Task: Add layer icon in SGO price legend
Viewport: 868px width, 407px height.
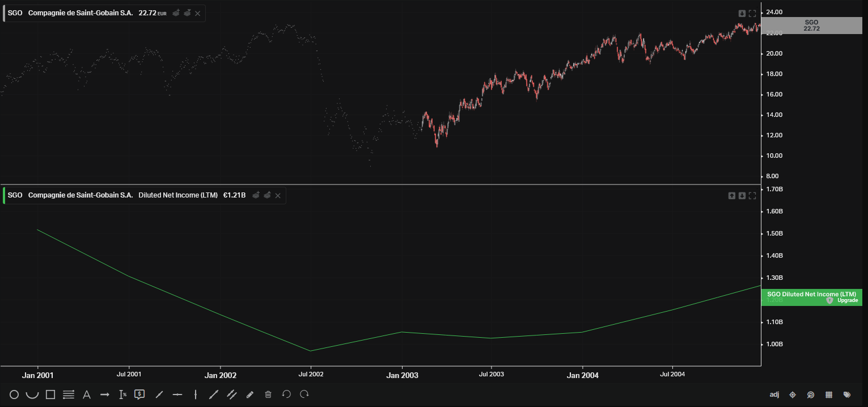Action: tap(176, 13)
